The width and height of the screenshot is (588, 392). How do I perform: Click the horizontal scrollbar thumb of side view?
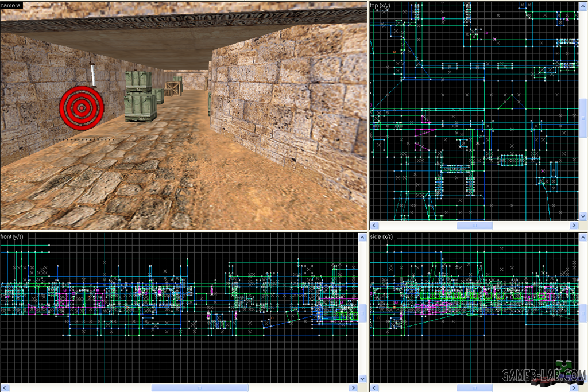pyautogui.click(x=474, y=388)
